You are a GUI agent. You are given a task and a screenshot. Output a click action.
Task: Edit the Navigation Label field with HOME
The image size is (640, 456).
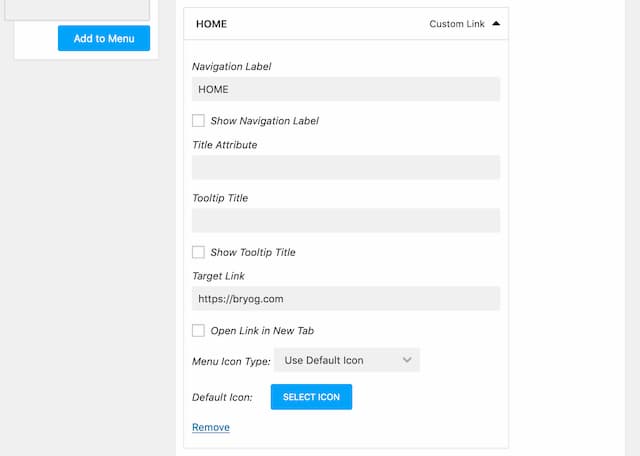[x=346, y=89]
